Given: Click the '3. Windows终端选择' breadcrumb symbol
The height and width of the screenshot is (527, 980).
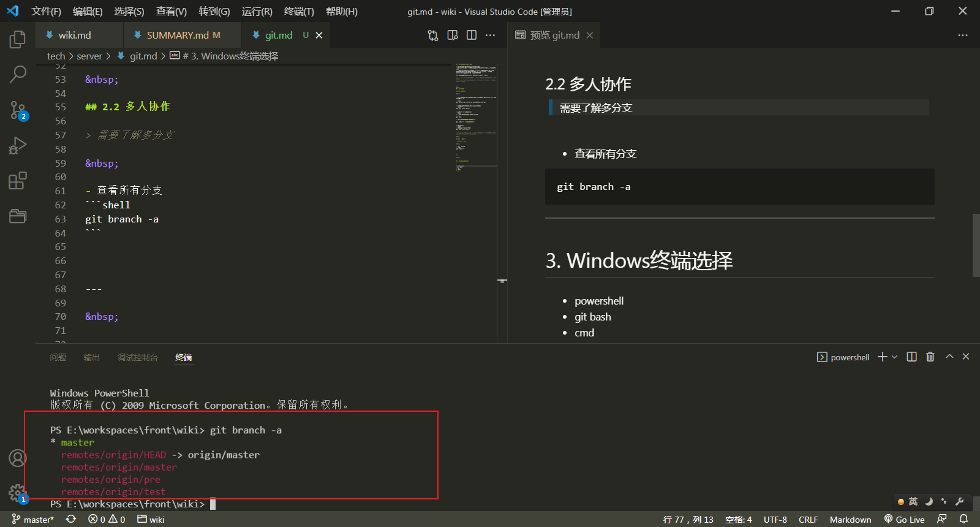Looking at the screenshot, I should click(224, 56).
